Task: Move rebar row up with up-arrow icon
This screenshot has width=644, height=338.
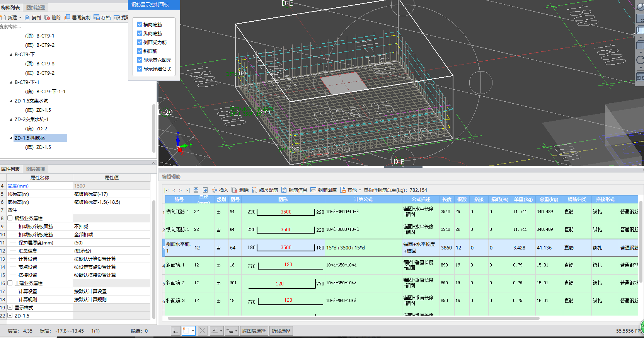Action: pyautogui.click(x=196, y=190)
